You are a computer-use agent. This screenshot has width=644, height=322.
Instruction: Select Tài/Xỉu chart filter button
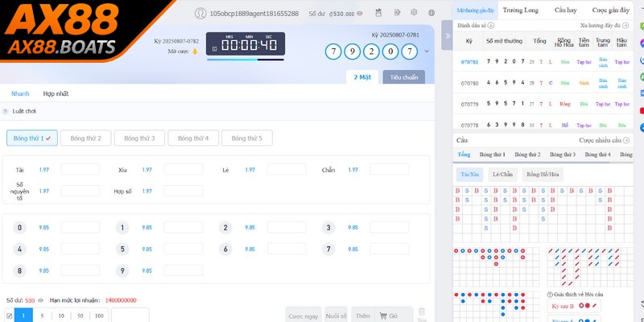469,175
